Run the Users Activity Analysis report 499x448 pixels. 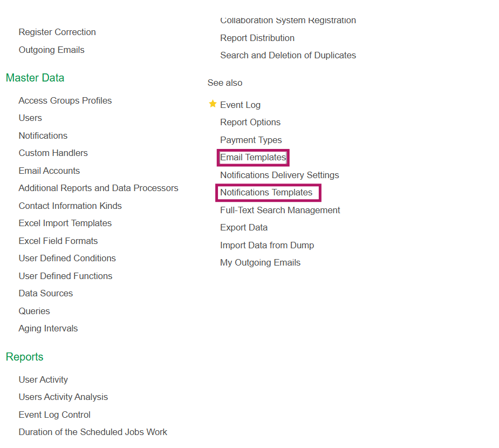[63, 397]
